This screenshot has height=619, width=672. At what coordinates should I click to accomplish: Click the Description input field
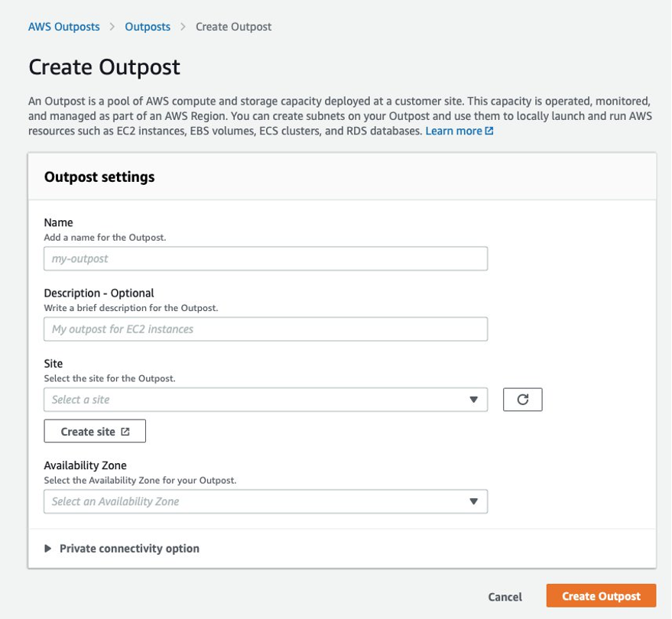(265, 329)
